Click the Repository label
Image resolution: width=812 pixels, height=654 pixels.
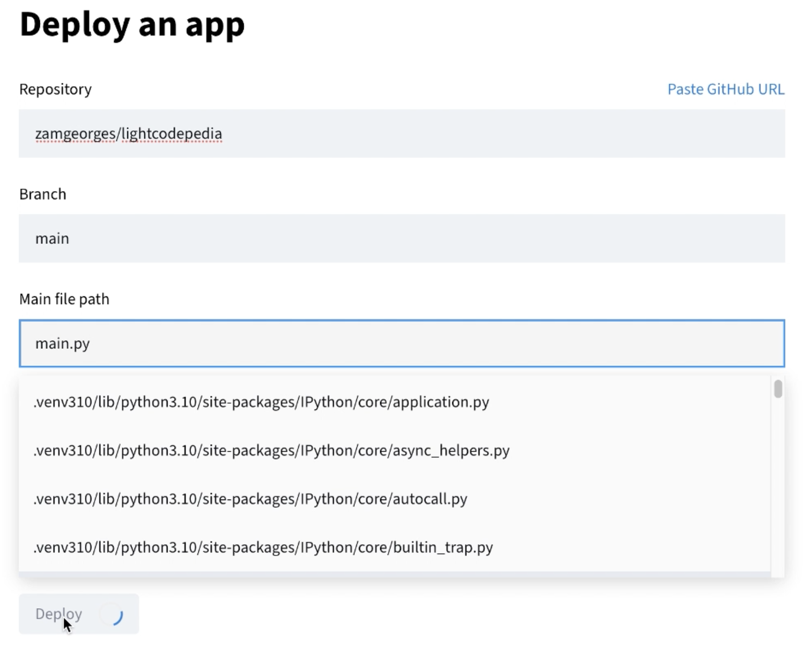click(55, 89)
